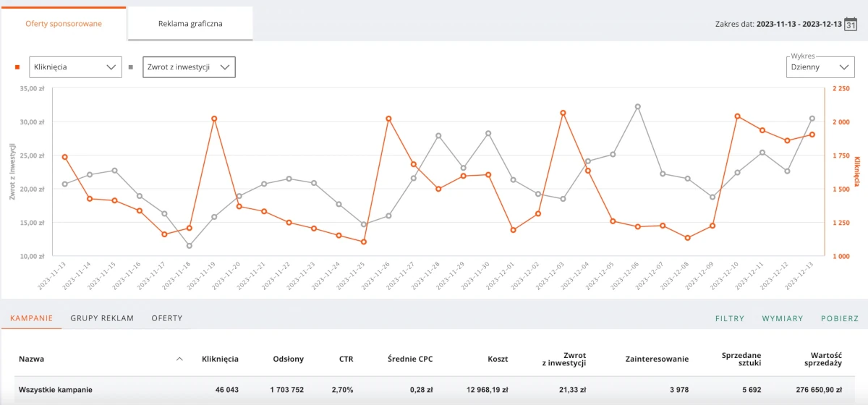
Task: Open the GRUPY REKLAM tab
Action: tap(102, 318)
